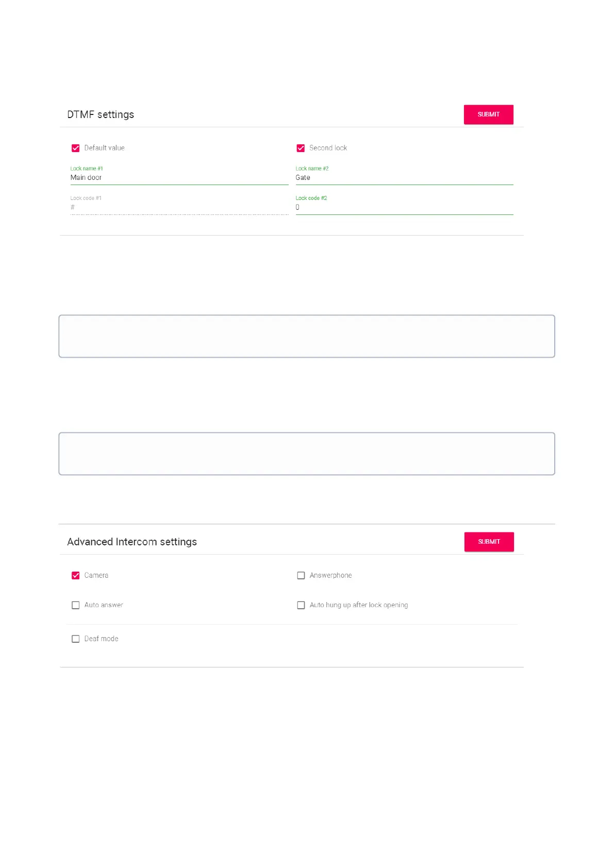This screenshot has width=614, height=868.
Task: Focus the Lock code #2 input
Action: 404,208
